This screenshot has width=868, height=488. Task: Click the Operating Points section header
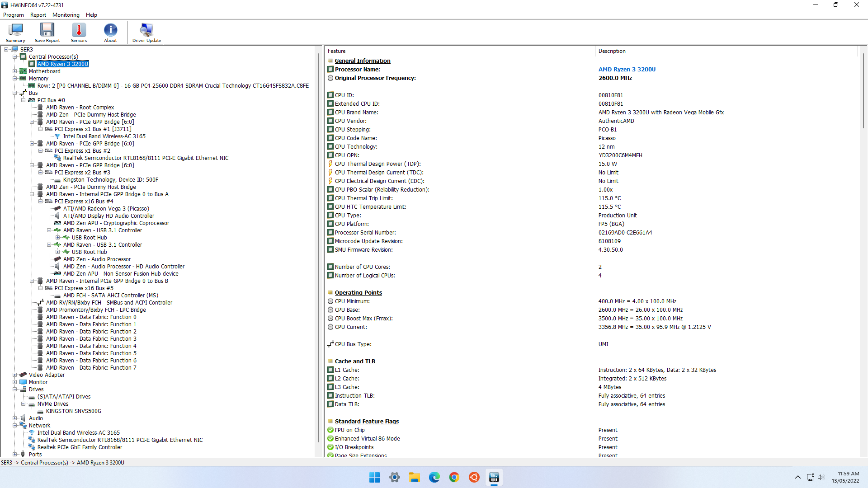pyautogui.click(x=359, y=293)
